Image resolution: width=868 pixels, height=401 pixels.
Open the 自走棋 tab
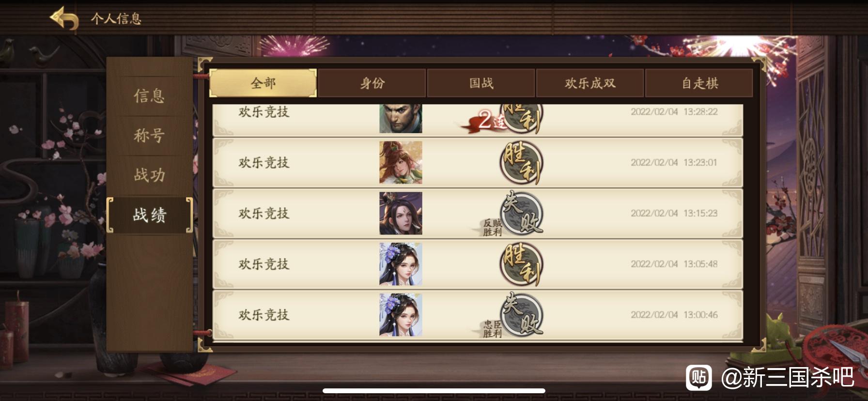click(699, 83)
